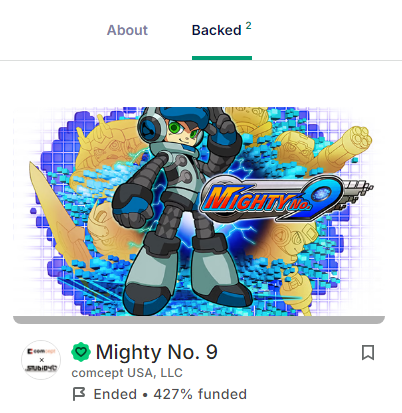Click the backed count superscript 2

[249, 26]
